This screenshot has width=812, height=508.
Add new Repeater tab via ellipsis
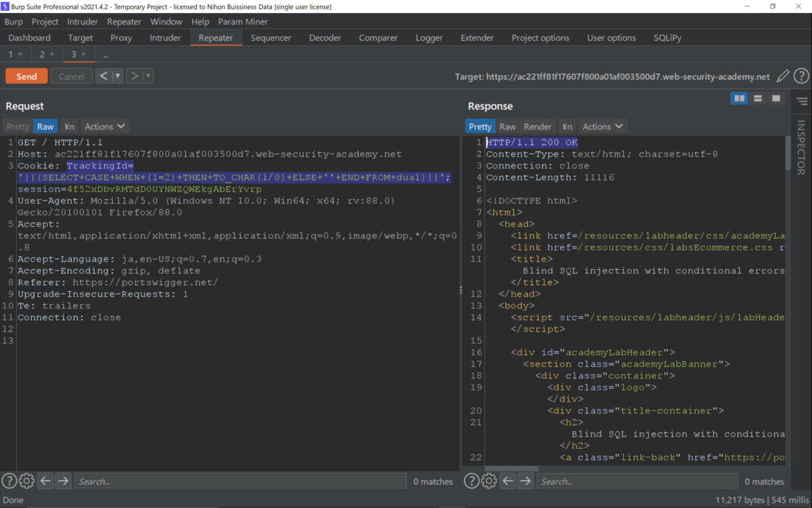[106, 54]
